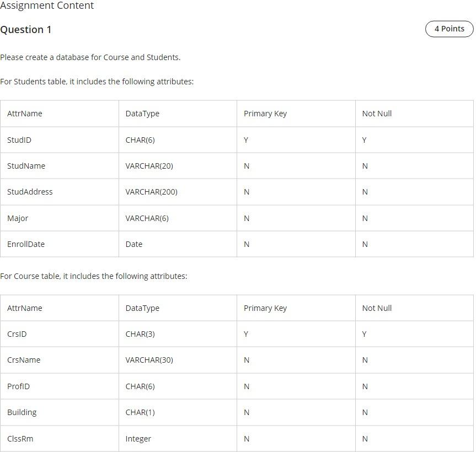Image resolution: width=476 pixels, height=452 pixels.
Task: Select the EnrollDate attribute cell
Action: click(x=60, y=244)
